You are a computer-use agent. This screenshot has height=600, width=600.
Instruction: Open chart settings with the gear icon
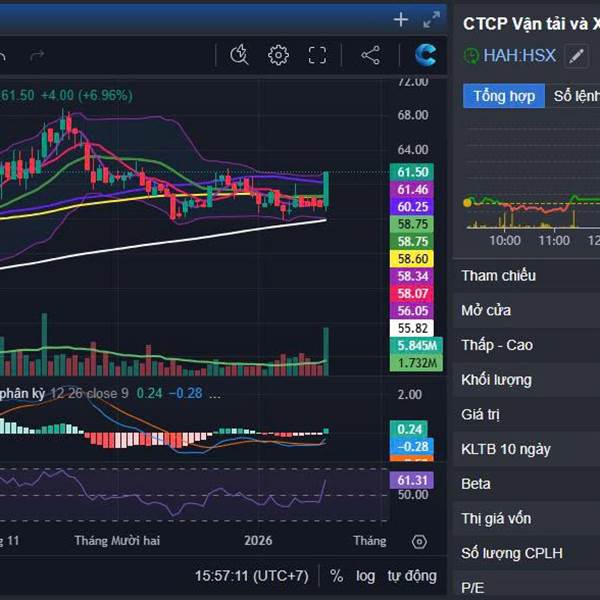point(278,55)
